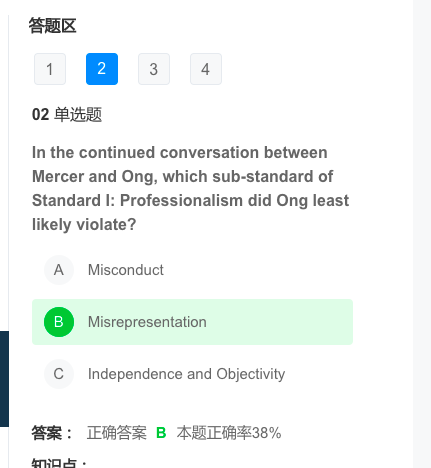This screenshot has height=468, width=431.
Task: Choose the option C circle
Action: (x=59, y=374)
